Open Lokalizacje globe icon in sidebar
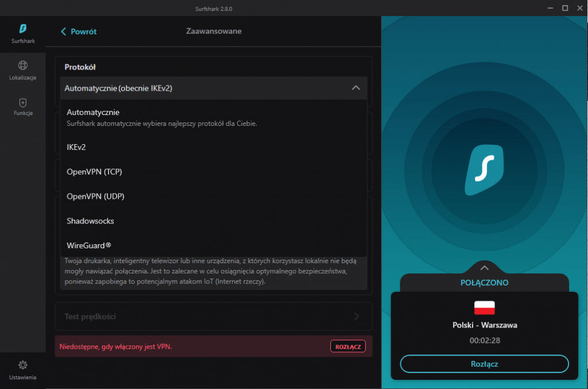588x389 pixels. pos(23,66)
